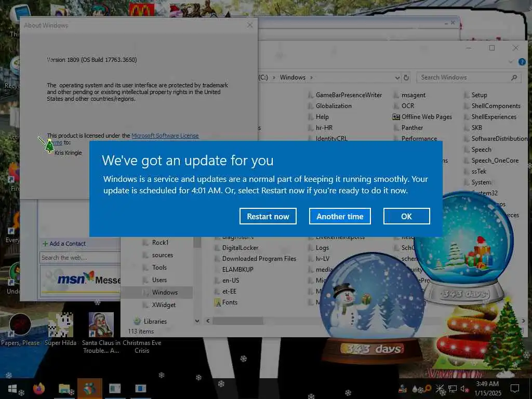Click the Search Windows magnifier icon
Image resolution: width=532 pixels, height=399 pixels.
(x=514, y=78)
